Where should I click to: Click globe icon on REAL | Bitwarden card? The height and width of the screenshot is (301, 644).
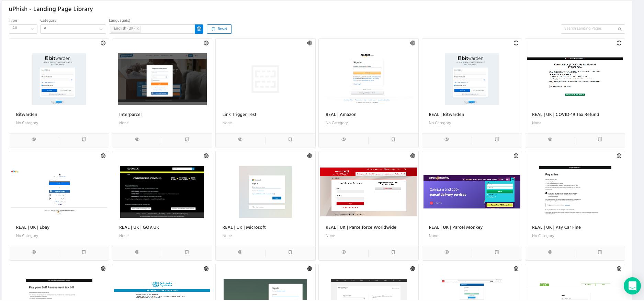point(516,43)
